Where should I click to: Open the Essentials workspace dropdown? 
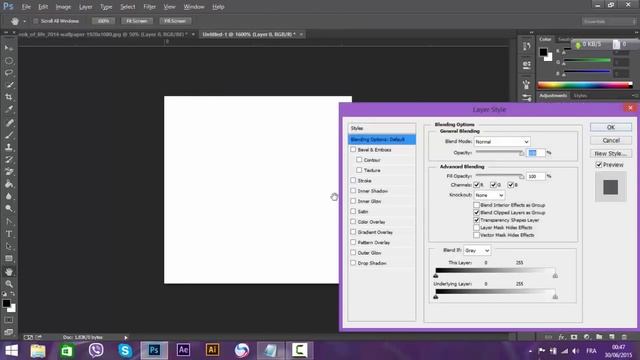pos(609,21)
